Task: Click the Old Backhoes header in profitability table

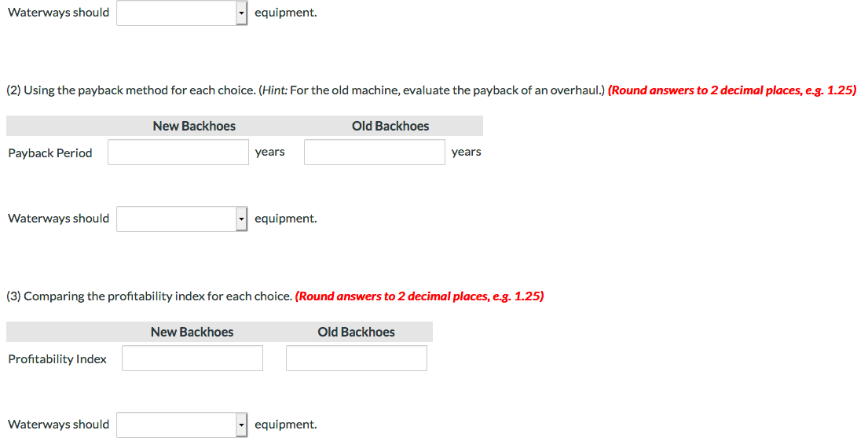Action: 356,332
